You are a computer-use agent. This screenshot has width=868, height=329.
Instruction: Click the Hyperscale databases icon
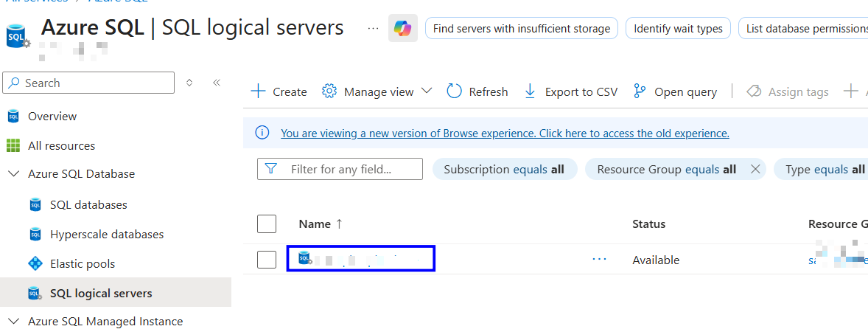[35, 235]
